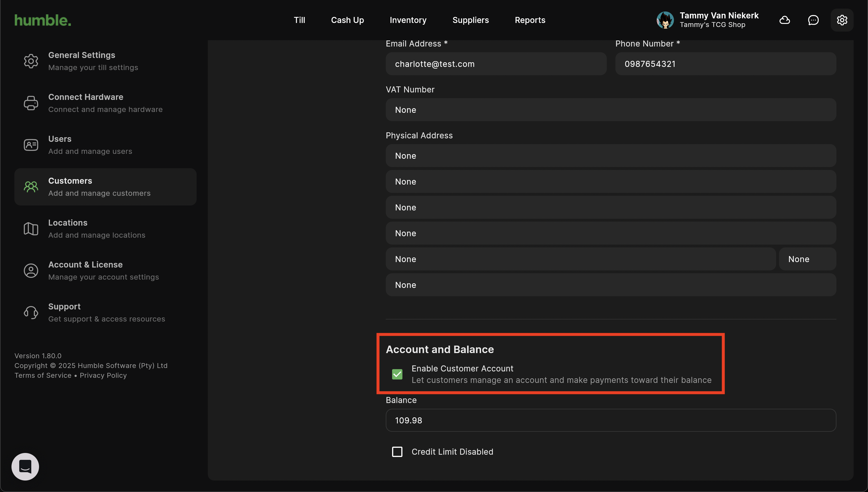Screen dimensions: 868x492
Task: Click the settings gear icon in header
Action: coord(842,20)
